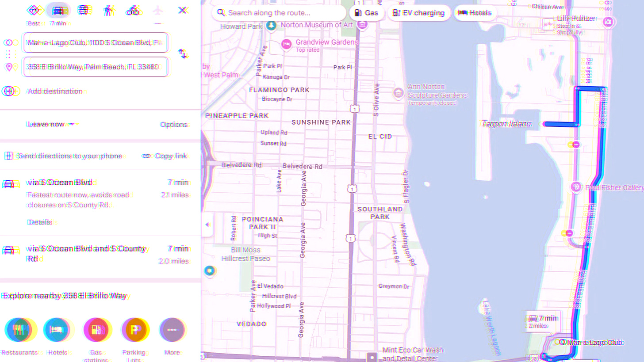Swap starting point and destination
Image resolution: width=644 pixels, height=362 pixels.
[x=183, y=54]
